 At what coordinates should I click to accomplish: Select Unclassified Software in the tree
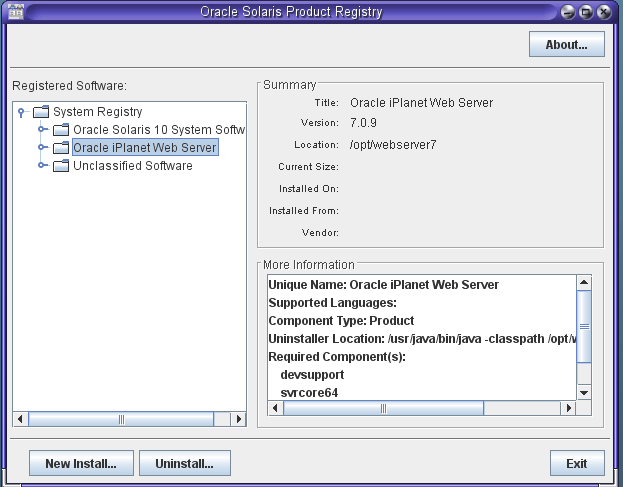132,166
